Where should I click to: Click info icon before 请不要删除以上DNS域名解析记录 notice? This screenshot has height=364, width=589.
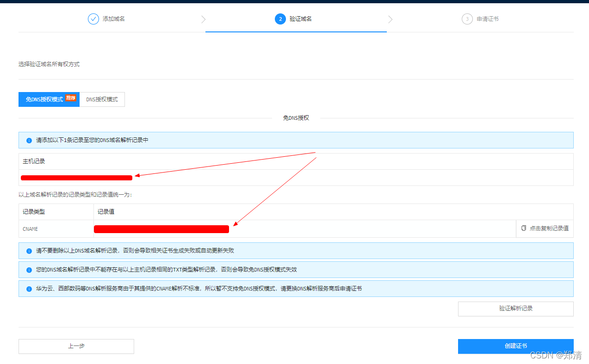[29, 251]
